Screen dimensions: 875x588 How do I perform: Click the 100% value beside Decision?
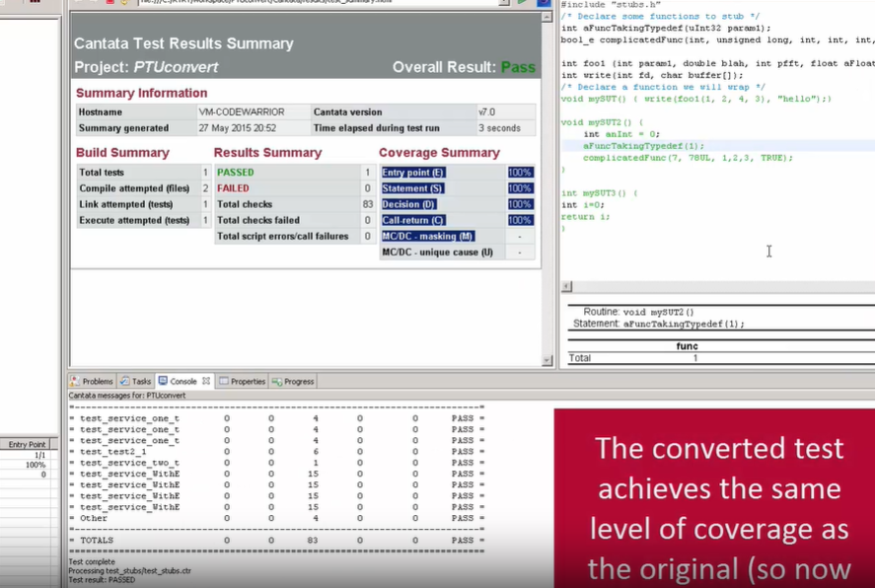[x=520, y=204]
